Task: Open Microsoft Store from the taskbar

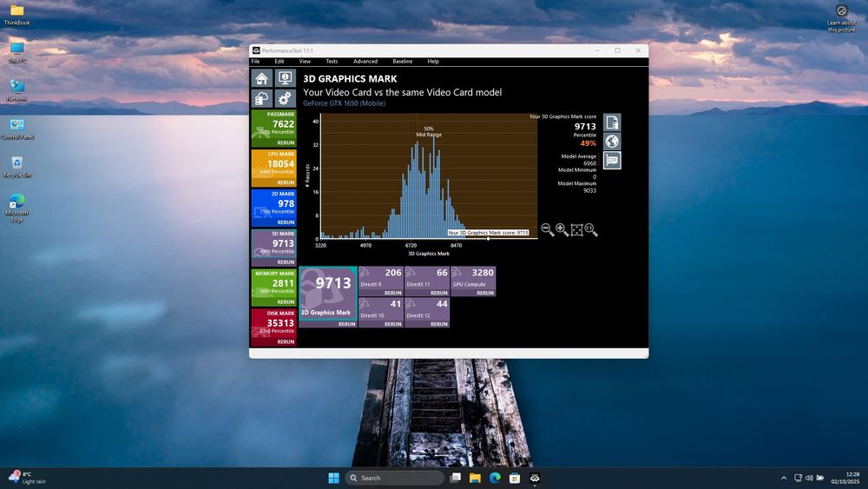Action: pyautogui.click(x=515, y=478)
